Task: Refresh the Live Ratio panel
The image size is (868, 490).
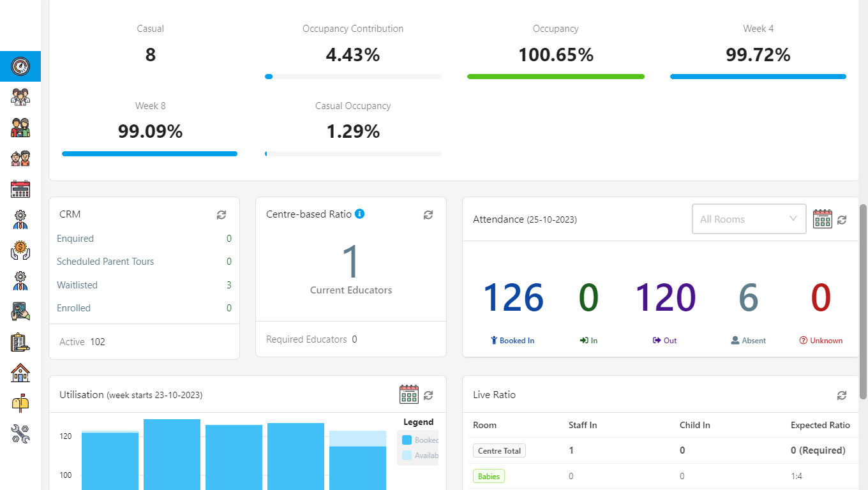Action: pyautogui.click(x=842, y=396)
